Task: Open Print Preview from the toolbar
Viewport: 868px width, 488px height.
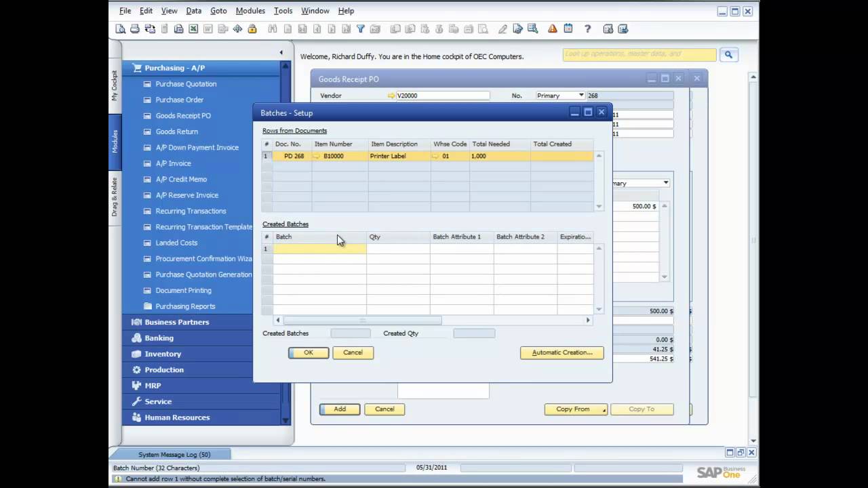Action: point(121,28)
